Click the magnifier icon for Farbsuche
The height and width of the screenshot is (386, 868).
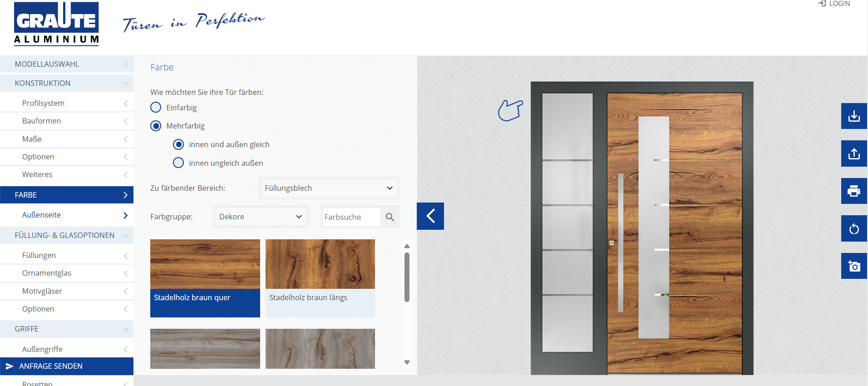click(390, 217)
